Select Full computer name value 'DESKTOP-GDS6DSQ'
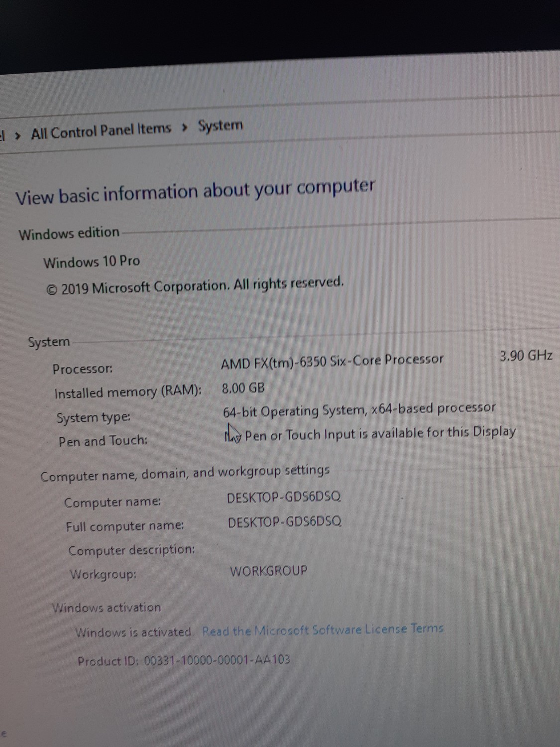The image size is (560, 747). pos(285,522)
